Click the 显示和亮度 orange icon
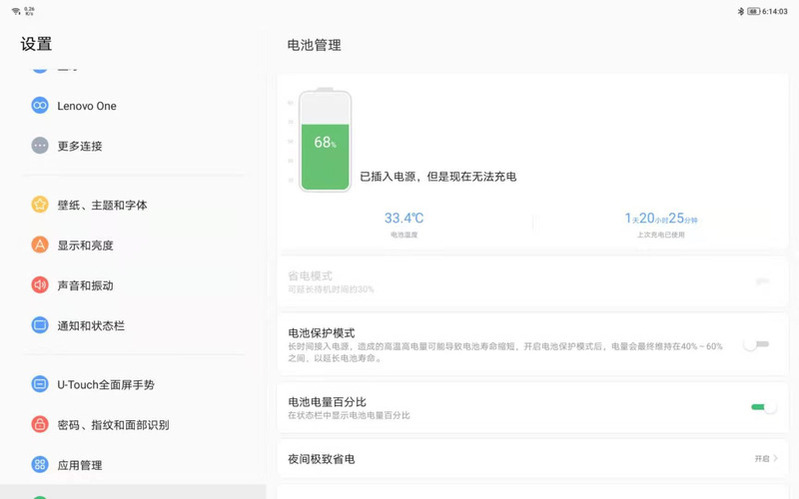This screenshot has width=799, height=499. (x=40, y=245)
